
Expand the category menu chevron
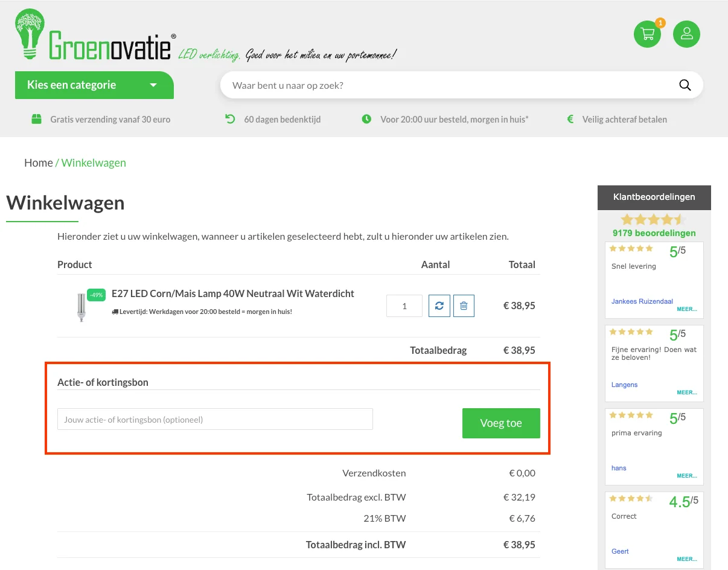[x=153, y=85]
